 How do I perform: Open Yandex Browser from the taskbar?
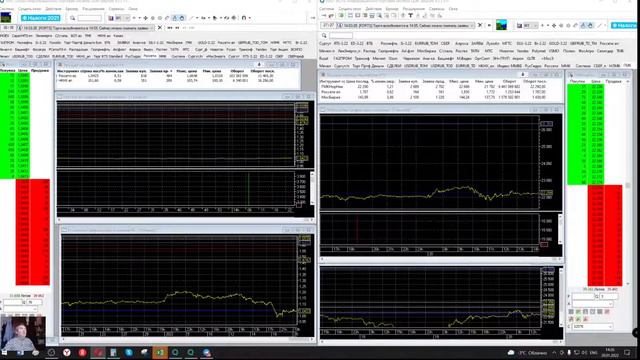67,353
